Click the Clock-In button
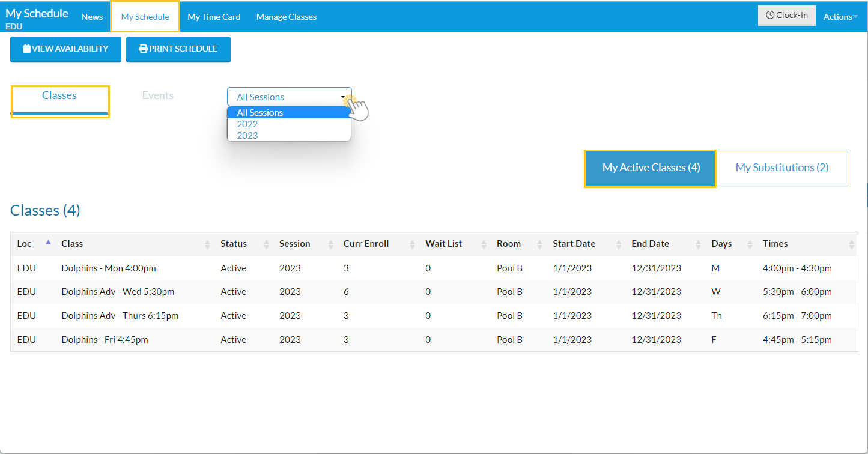This screenshot has height=454, width=868. (787, 16)
